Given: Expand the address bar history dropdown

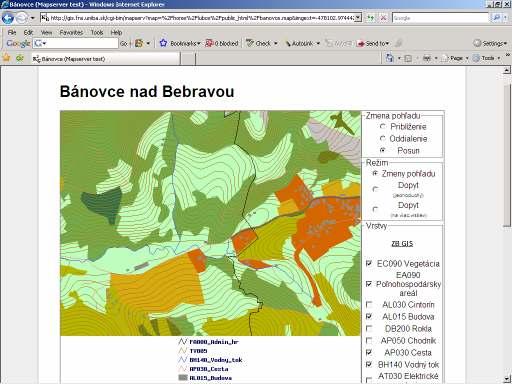Looking at the screenshot, I should coord(358,18).
